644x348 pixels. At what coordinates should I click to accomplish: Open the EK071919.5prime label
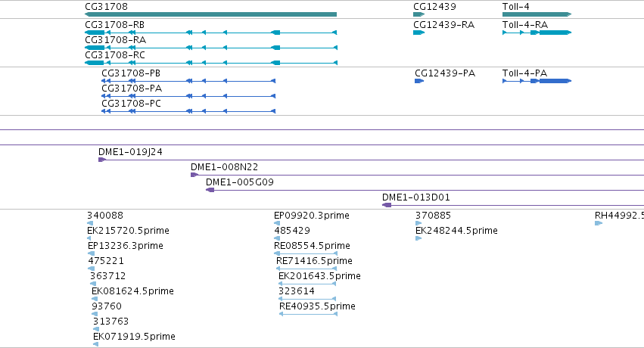134,337
